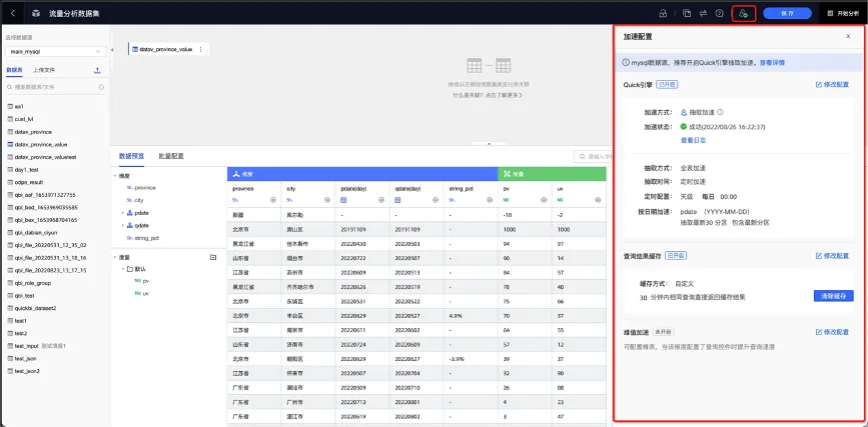Click the 开始分析 button
868x427 pixels.
[x=844, y=13]
